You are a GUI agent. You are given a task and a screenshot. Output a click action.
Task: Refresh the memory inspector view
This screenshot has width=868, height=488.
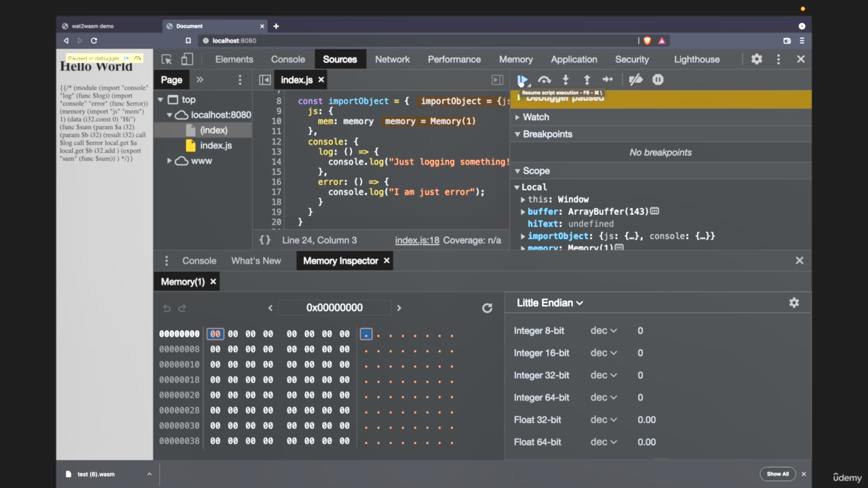(487, 308)
